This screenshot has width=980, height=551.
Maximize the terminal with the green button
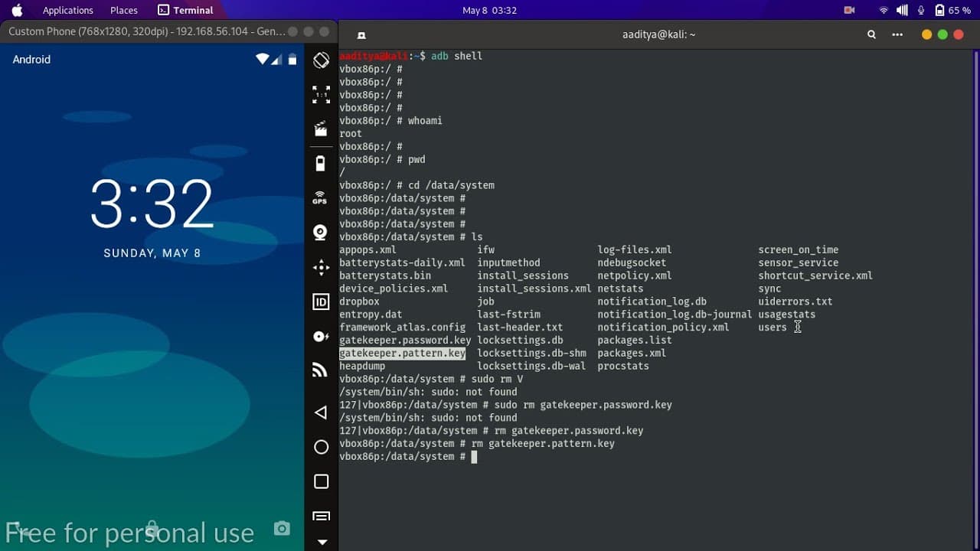point(942,34)
